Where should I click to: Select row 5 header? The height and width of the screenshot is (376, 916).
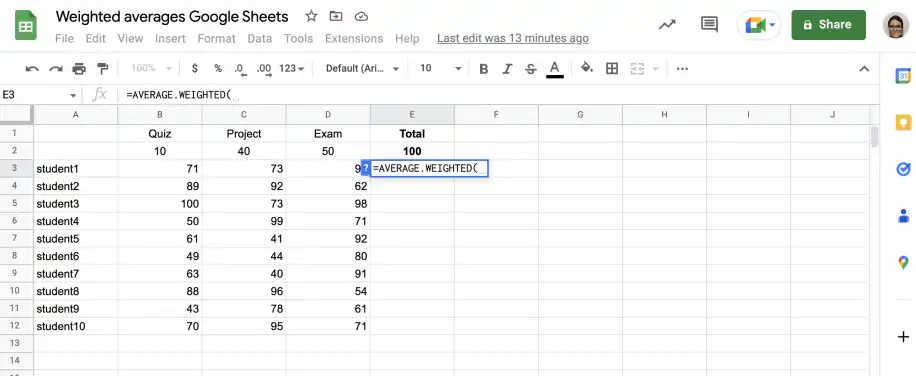pos(16,204)
